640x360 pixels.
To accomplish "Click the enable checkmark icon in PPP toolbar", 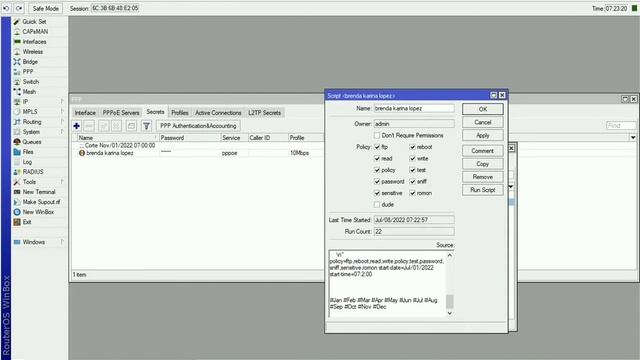I will tap(104, 126).
